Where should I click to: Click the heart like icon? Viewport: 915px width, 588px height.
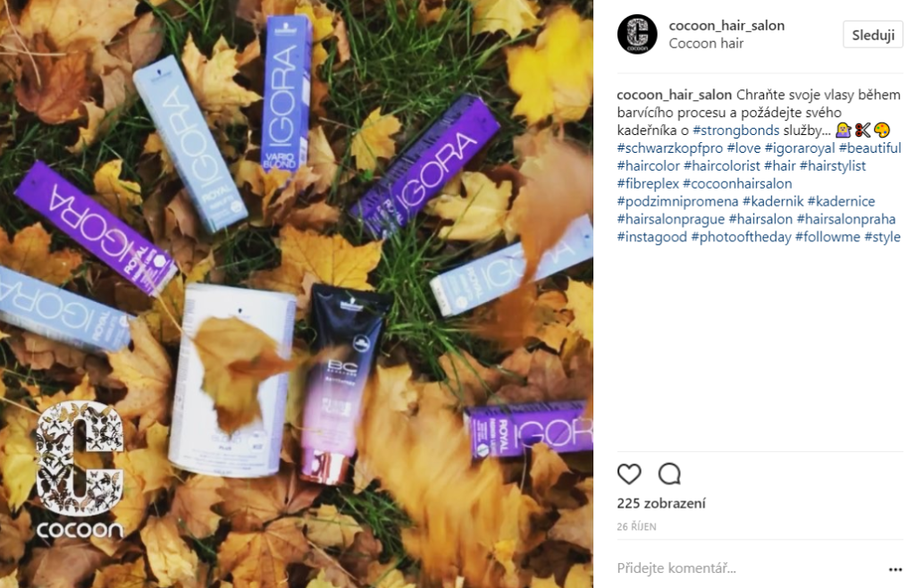coord(629,474)
